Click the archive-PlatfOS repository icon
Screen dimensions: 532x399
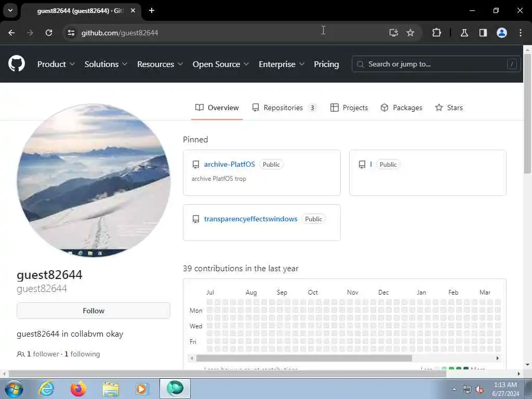pyautogui.click(x=196, y=165)
